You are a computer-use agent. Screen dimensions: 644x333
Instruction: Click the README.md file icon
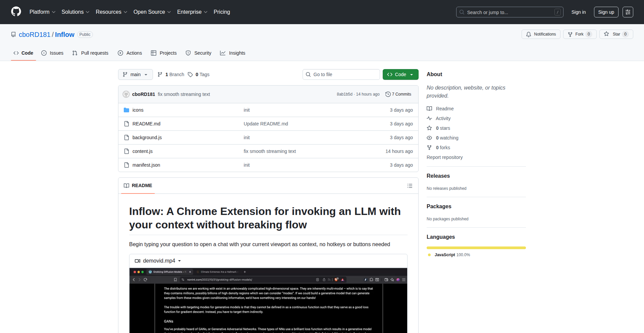coord(126,124)
